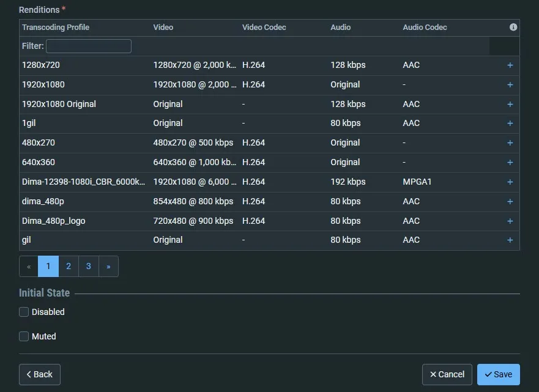Open the renditions table info icon
The height and width of the screenshot is (392, 539).
pos(513,27)
